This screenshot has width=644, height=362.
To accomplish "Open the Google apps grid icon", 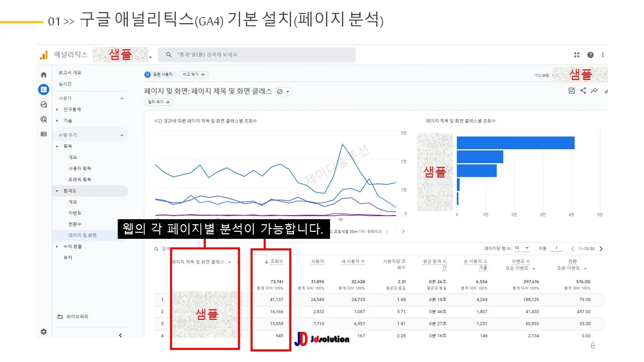I will pyautogui.click(x=577, y=55).
